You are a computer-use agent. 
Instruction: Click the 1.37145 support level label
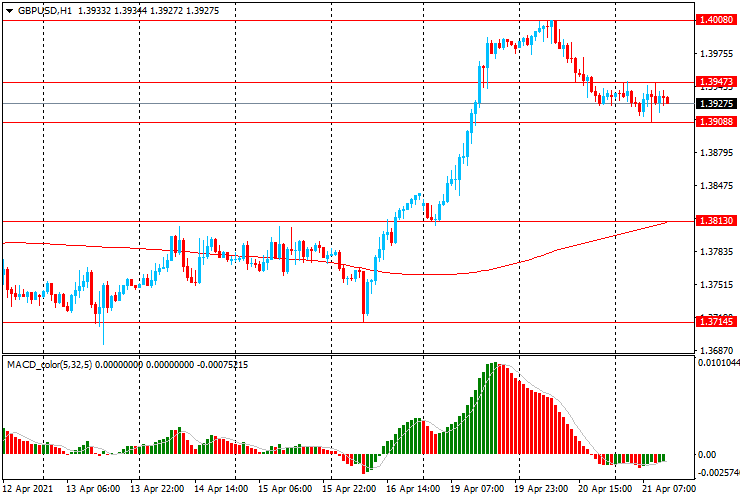coord(716,322)
